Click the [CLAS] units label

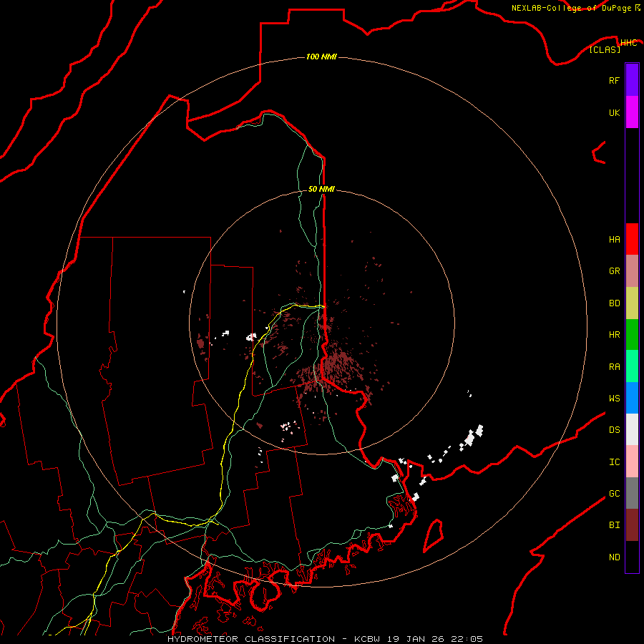coord(605,49)
